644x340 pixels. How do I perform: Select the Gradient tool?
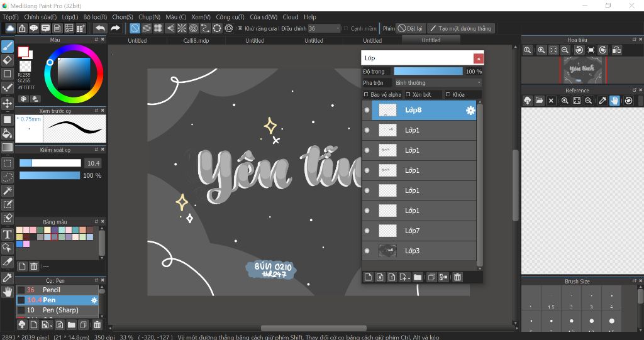pyautogui.click(x=8, y=147)
